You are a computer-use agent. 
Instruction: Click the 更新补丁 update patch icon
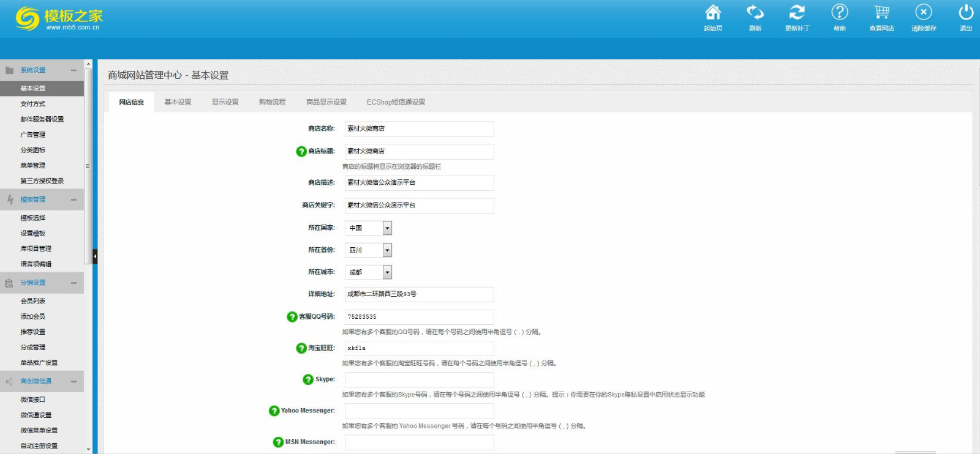(x=797, y=13)
